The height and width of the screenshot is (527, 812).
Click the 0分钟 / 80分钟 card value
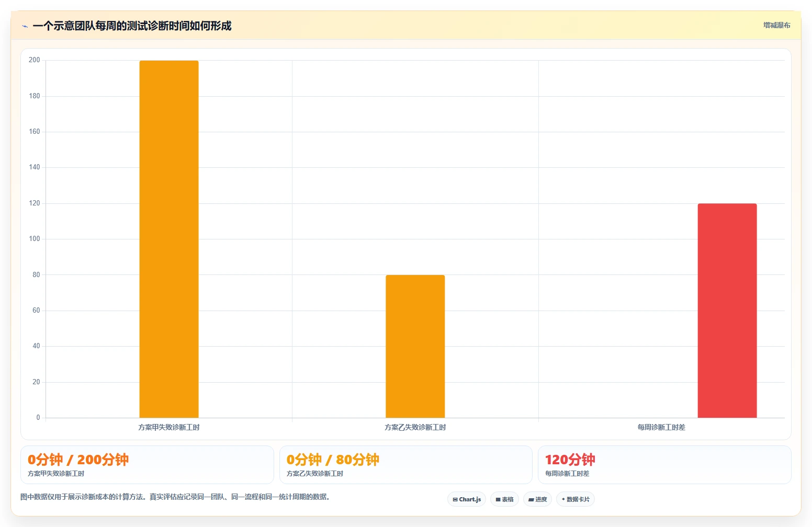click(x=333, y=460)
